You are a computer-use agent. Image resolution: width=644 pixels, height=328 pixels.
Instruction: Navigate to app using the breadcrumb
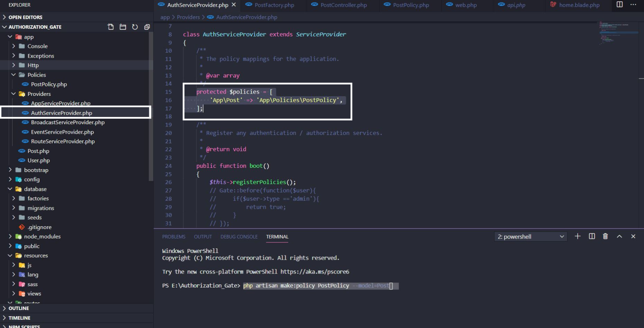(x=165, y=17)
